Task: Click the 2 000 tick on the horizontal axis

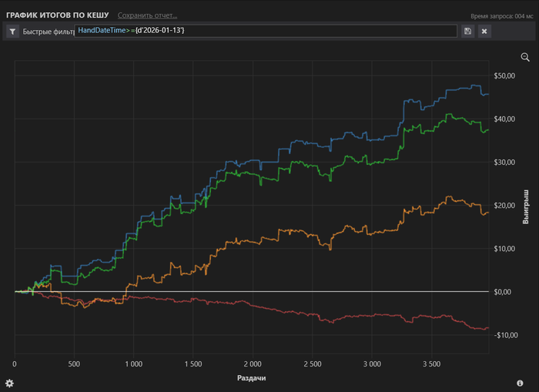Action: click(252, 363)
